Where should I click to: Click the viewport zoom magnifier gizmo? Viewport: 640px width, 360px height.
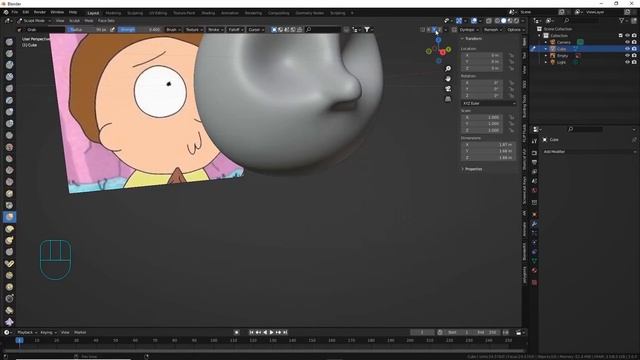coord(448,69)
